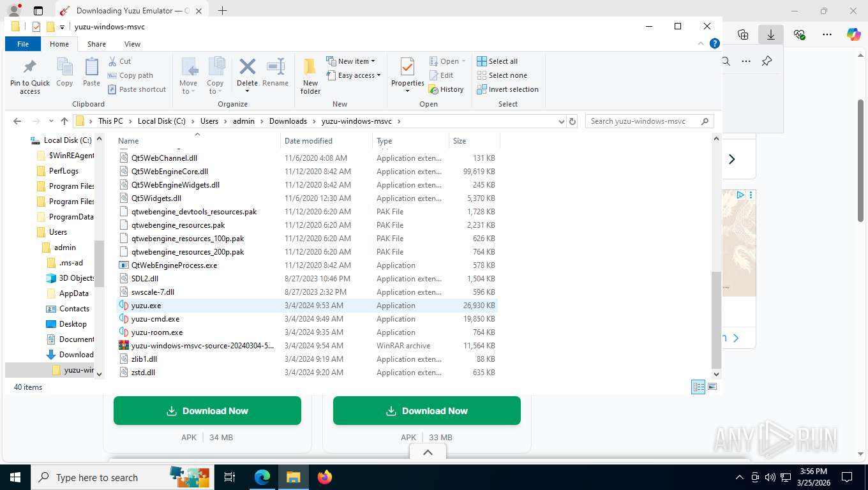Sort by the Size column header
Viewport: 868px width, 490px height.
[474, 141]
